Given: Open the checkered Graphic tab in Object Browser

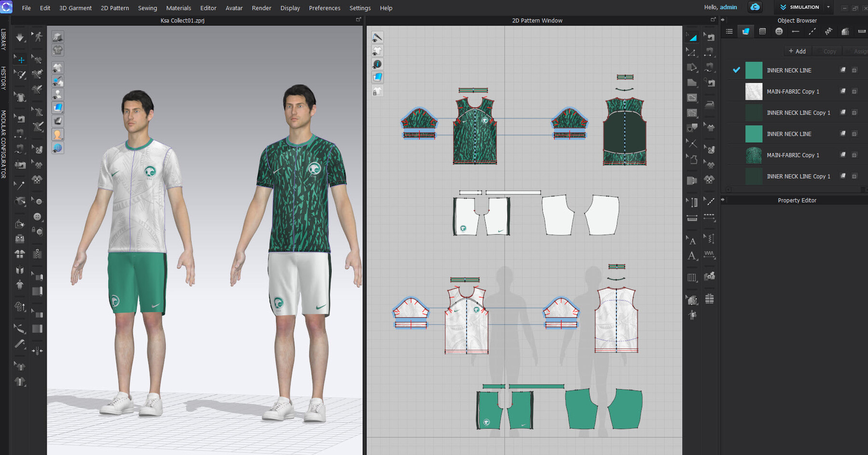Looking at the screenshot, I should click(x=762, y=31).
